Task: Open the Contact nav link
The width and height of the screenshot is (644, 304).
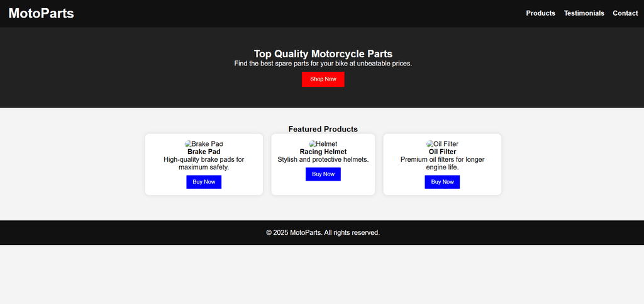Action: pyautogui.click(x=625, y=13)
